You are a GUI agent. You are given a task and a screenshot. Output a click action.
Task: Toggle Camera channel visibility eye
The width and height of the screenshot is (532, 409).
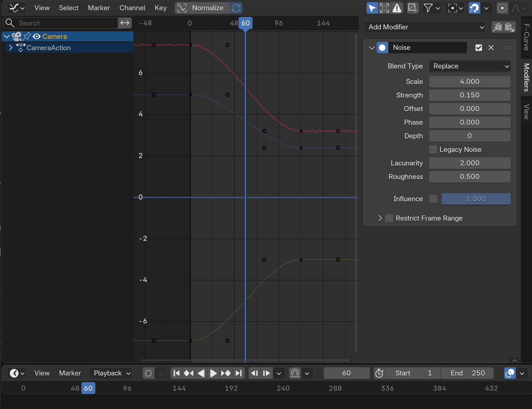[x=37, y=36]
